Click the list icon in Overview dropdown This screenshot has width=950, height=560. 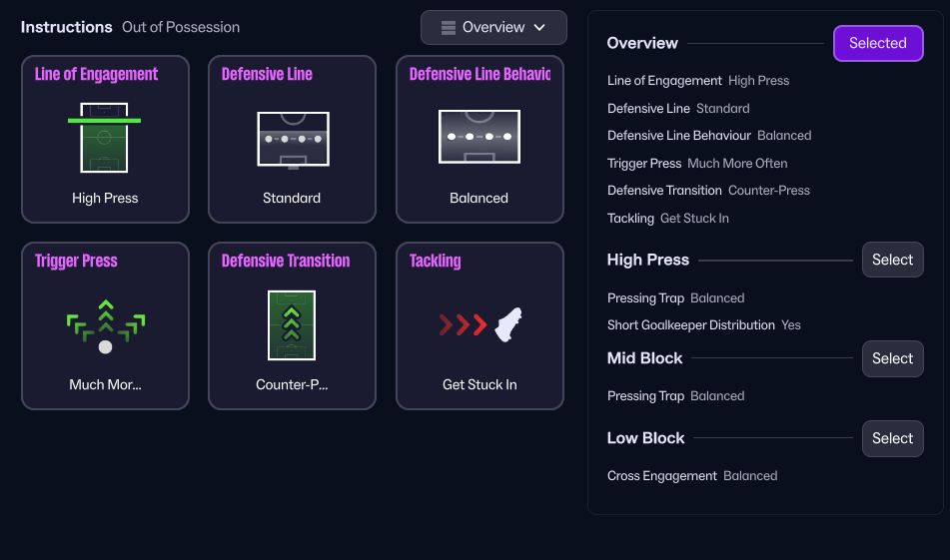coord(449,28)
